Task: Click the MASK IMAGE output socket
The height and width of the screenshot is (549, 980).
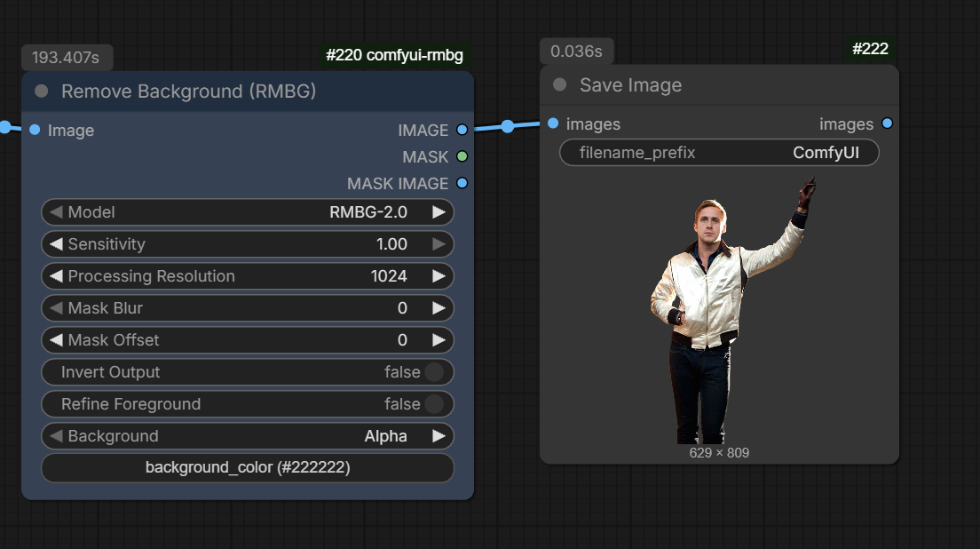Action: 462,183
